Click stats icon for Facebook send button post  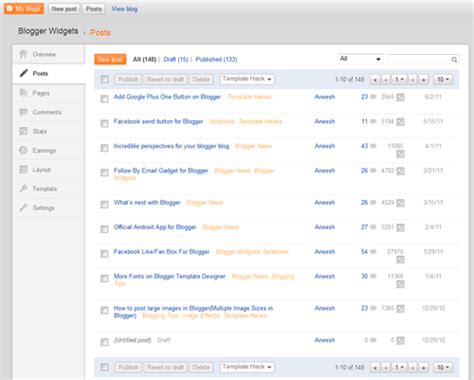click(400, 122)
